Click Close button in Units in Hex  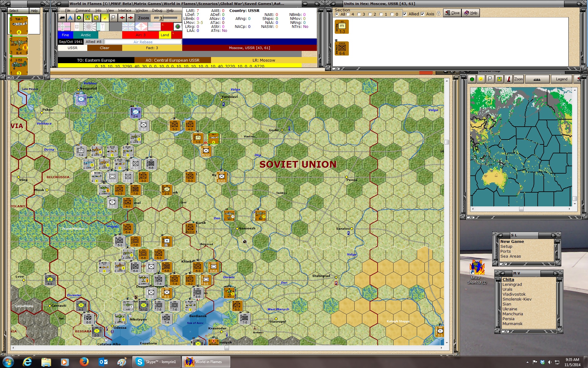[x=452, y=13]
